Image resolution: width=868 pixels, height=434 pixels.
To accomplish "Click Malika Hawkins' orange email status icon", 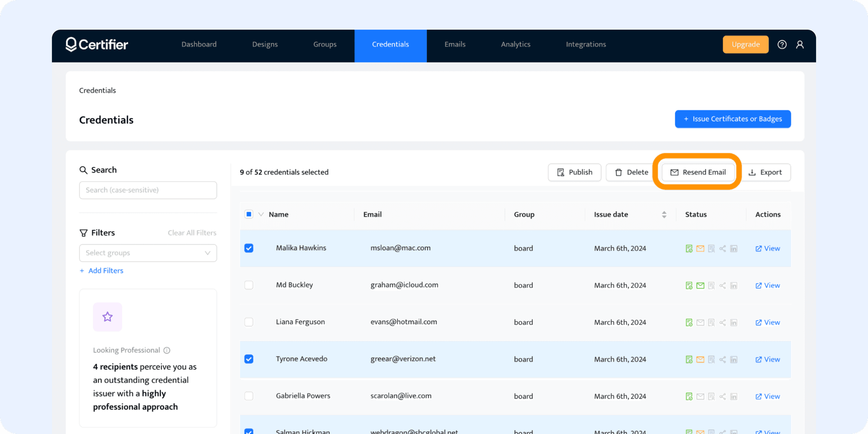I will tap(700, 249).
